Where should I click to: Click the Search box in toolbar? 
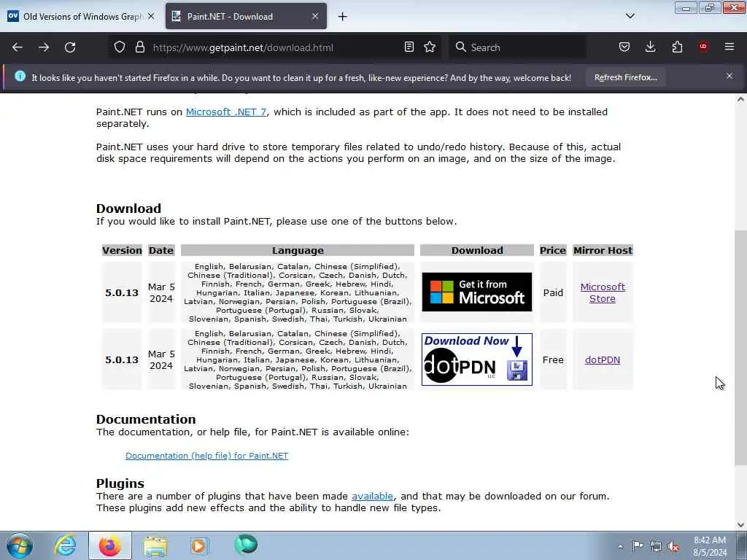point(517,47)
